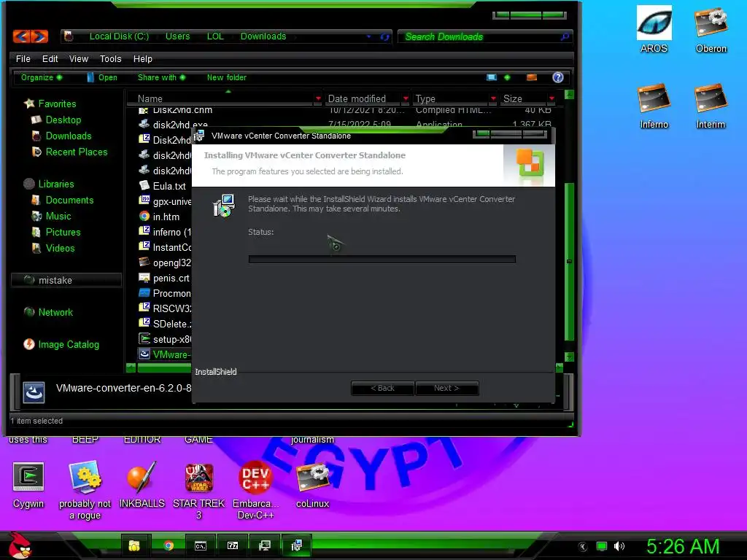Click the explorer back arrow
The height and width of the screenshot is (560, 747).
point(21,36)
